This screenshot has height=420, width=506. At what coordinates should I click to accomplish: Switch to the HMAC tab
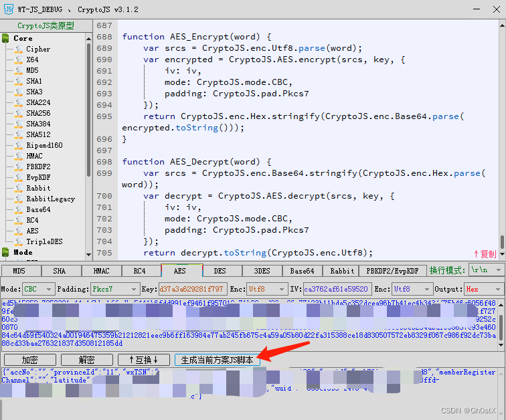[x=101, y=271]
